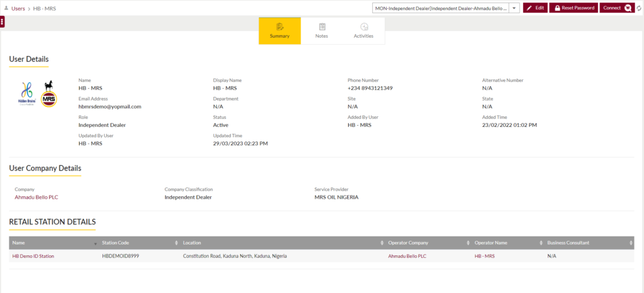Sort by the Operator Company column header
Viewport: 644px width, 293px height.
tap(428, 243)
